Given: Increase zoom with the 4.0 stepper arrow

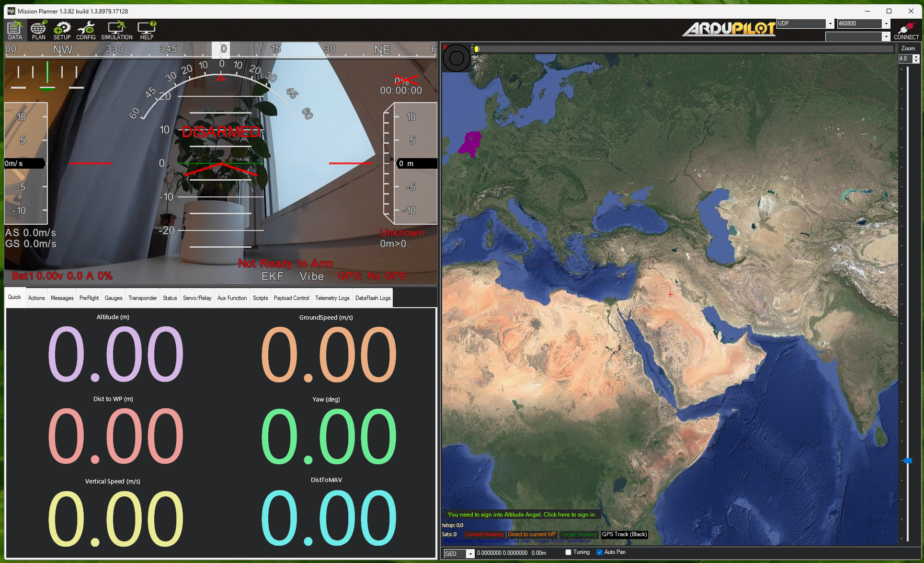Looking at the screenshot, I should pos(916,56).
